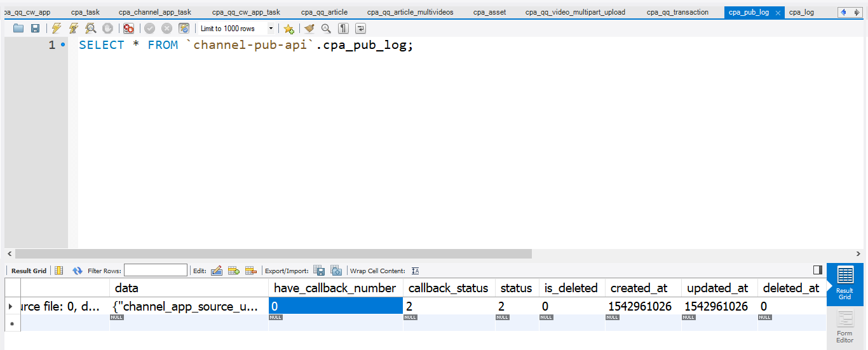This screenshot has height=350, width=868.
Task: Delete selected rows from result grid
Action: (250, 271)
